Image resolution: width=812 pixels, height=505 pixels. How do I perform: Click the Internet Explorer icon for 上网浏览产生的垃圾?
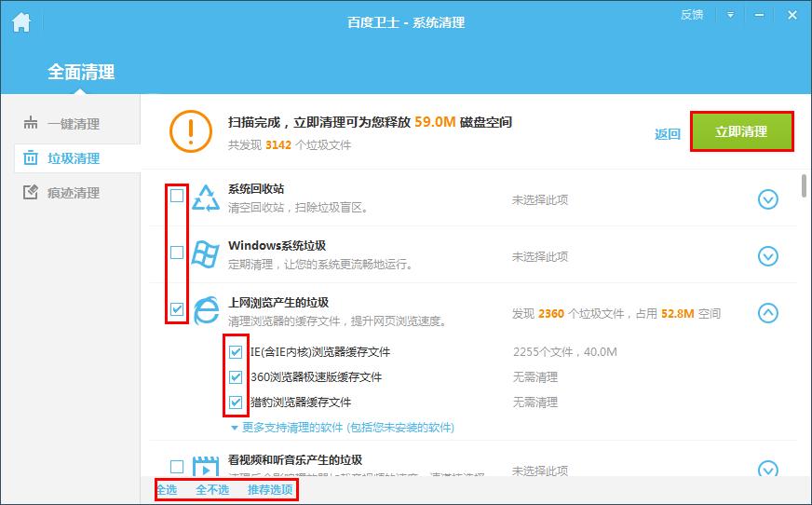pyautogui.click(x=206, y=311)
